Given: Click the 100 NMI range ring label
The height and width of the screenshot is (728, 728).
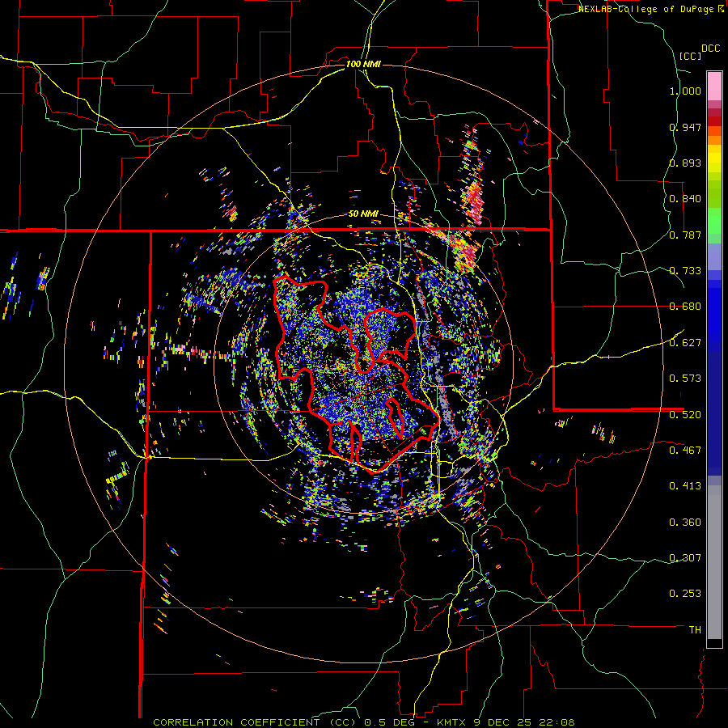Looking at the screenshot, I should [363, 64].
